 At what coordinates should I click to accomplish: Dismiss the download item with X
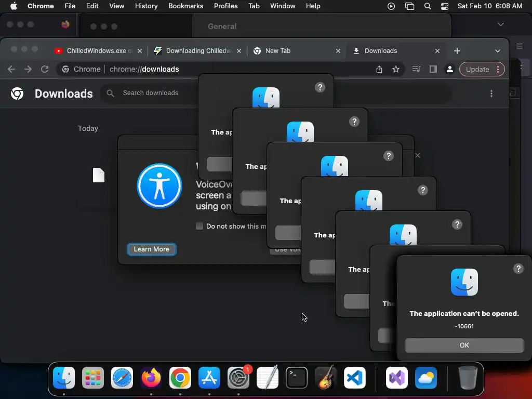(x=418, y=155)
